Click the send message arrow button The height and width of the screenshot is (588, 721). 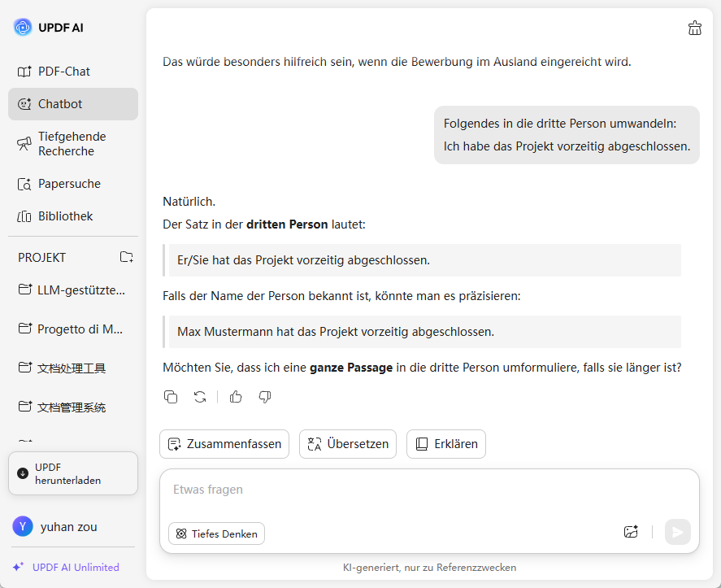[678, 532]
